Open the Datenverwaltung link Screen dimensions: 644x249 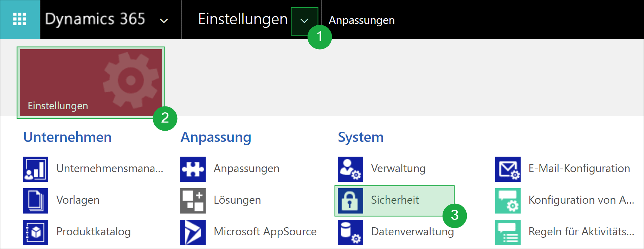pos(412,232)
